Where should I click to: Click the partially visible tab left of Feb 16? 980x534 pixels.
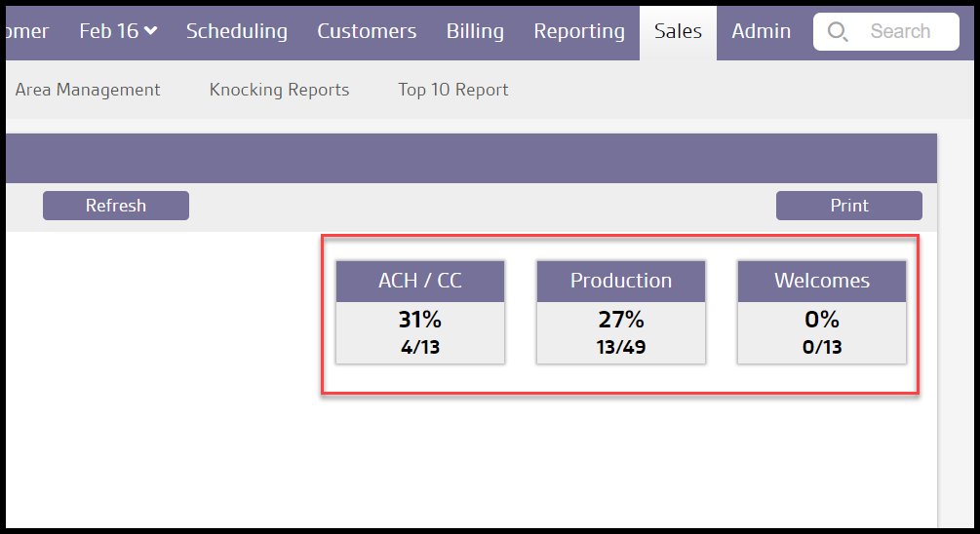click(25, 31)
